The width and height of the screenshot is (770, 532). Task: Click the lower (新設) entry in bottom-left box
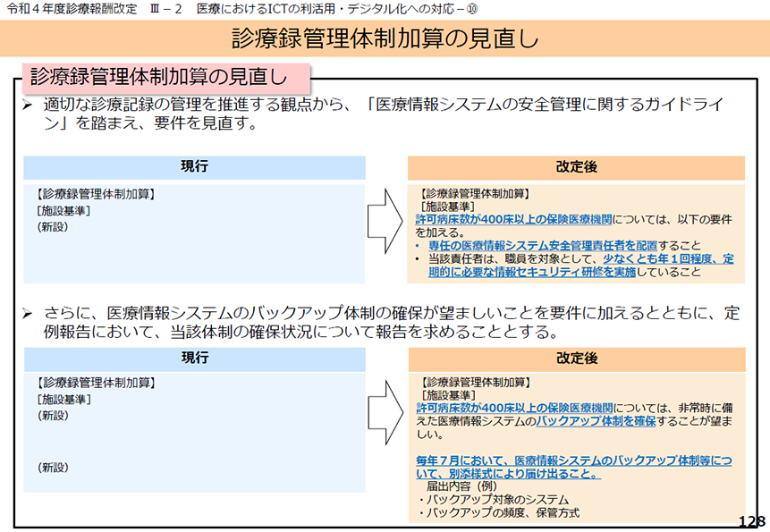click(x=53, y=468)
